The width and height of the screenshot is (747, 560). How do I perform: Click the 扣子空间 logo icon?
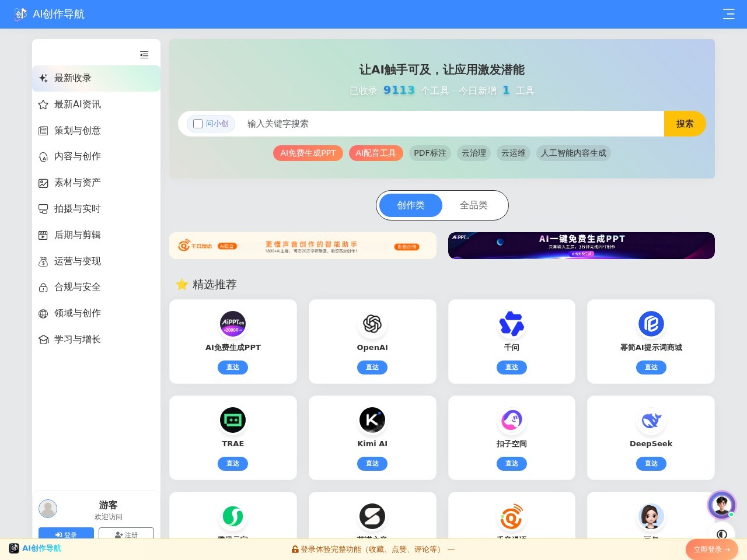pos(512,420)
